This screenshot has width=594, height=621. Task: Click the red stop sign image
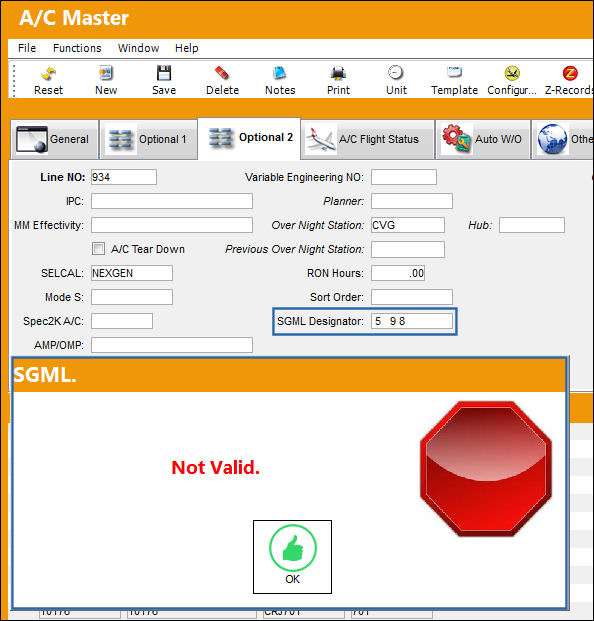[x=485, y=469]
